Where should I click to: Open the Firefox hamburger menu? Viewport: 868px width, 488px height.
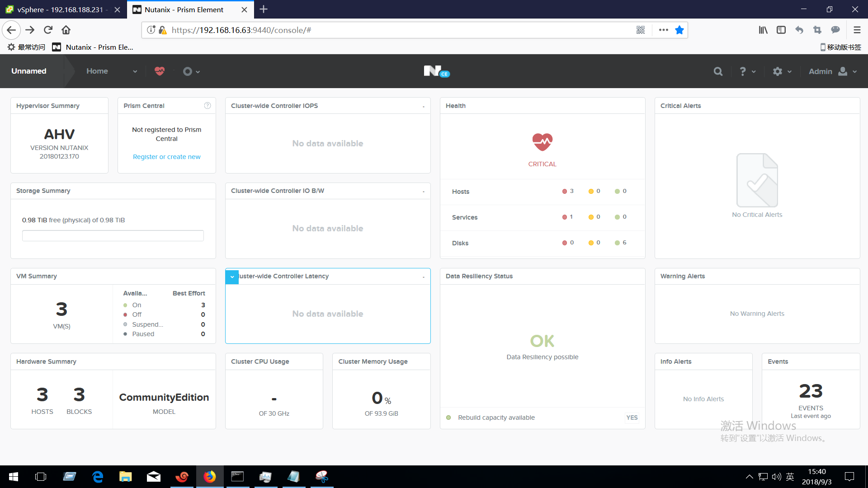click(x=857, y=30)
